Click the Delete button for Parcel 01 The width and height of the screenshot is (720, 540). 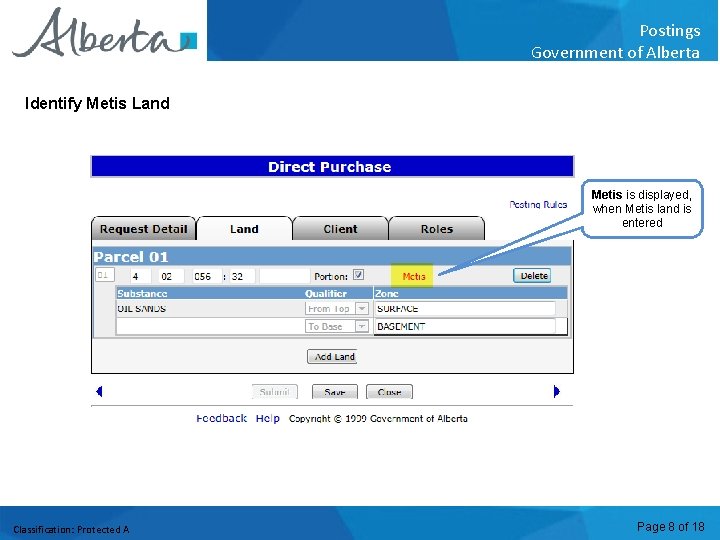point(532,276)
